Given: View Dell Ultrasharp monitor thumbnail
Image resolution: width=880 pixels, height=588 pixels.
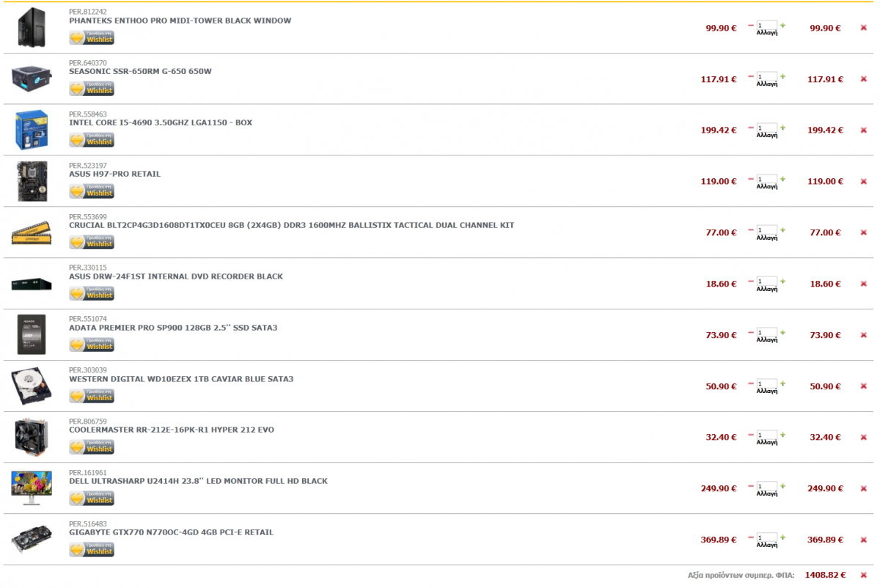Looking at the screenshot, I should coord(32,488).
